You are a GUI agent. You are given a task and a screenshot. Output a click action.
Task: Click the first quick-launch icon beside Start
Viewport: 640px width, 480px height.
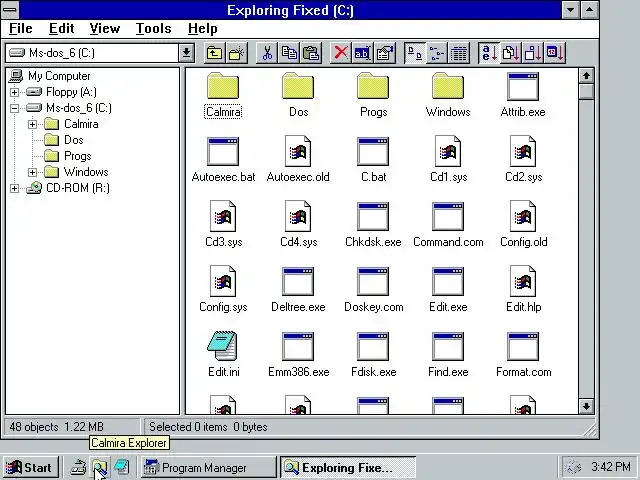(78, 467)
